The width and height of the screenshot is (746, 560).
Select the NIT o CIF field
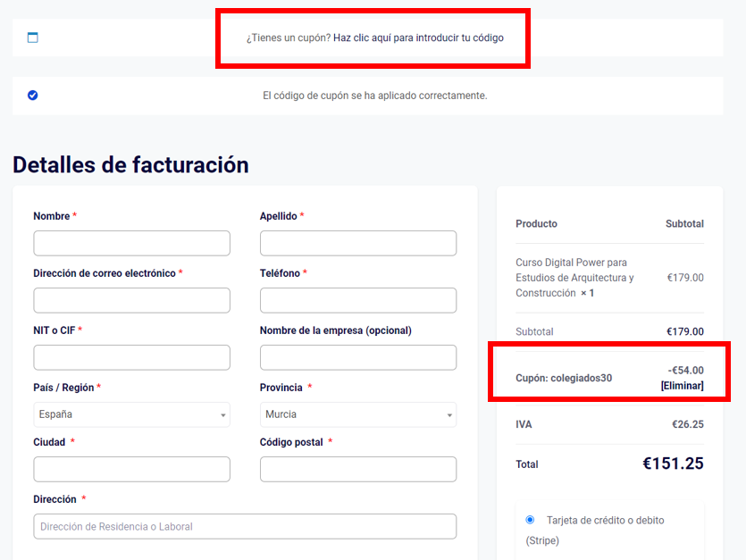(132, 357)
